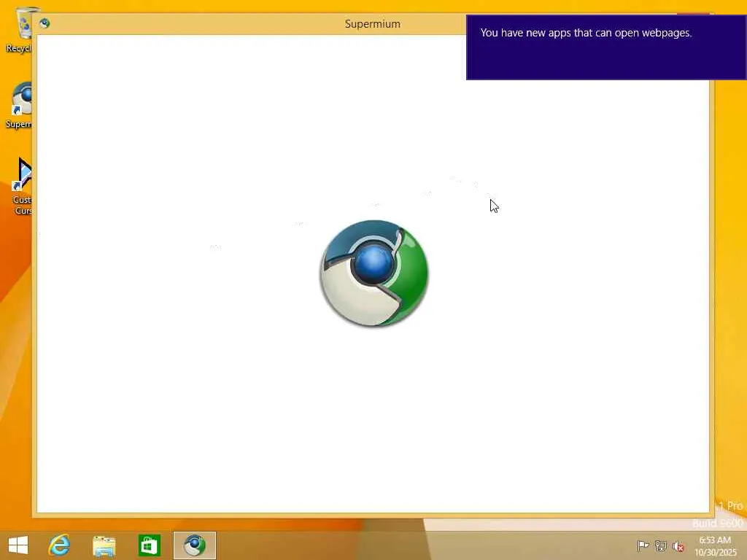Open File Explorer from the taskbar
The height and width of the screenshot is (560, 747).
pyautogui.click(x=104, y=545)
